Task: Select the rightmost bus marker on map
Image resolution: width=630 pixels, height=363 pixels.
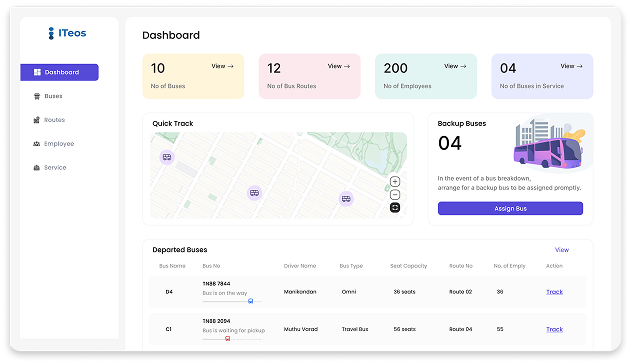Action: click(x=346, y=199)
